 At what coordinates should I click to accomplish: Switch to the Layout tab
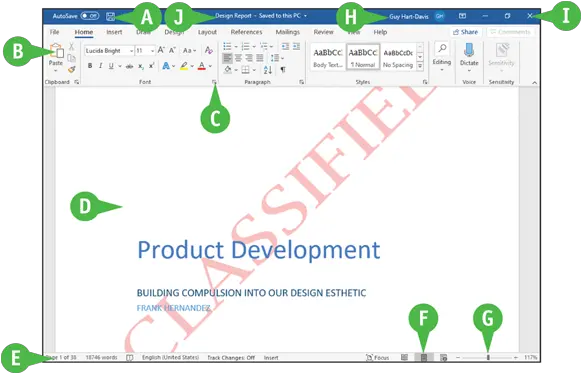(x=207, y=32)
